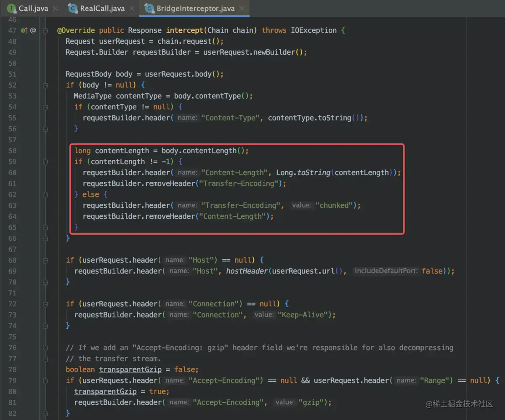Image resolution: width=505 pixels, height=420 pixels.
Task: Close the RealCall.java tab
Action: (132, 8)
